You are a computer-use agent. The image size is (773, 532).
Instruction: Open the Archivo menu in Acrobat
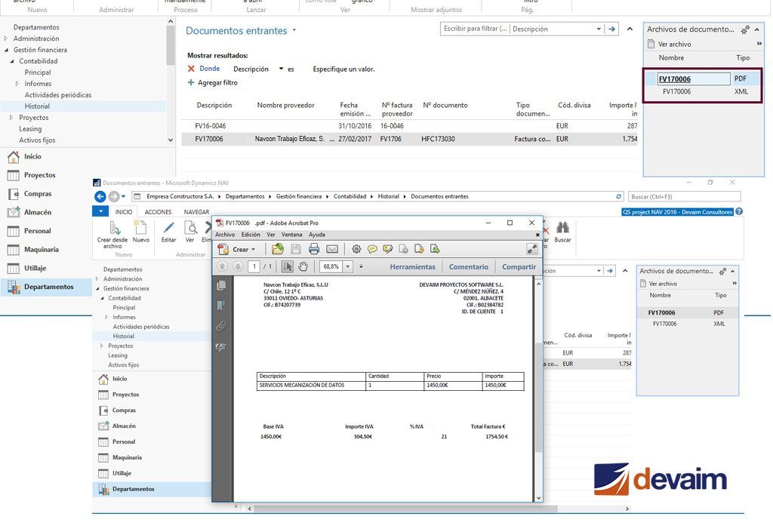[x=225, y=235]
